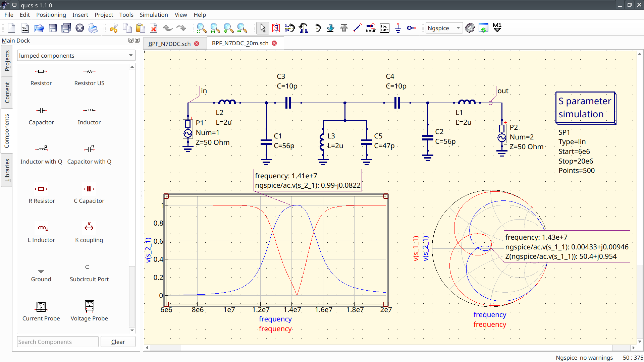This screenshot has width=644, height=362.
Task: Select the Wire Label (NAME) tool
Action: (x=371, y=28)
